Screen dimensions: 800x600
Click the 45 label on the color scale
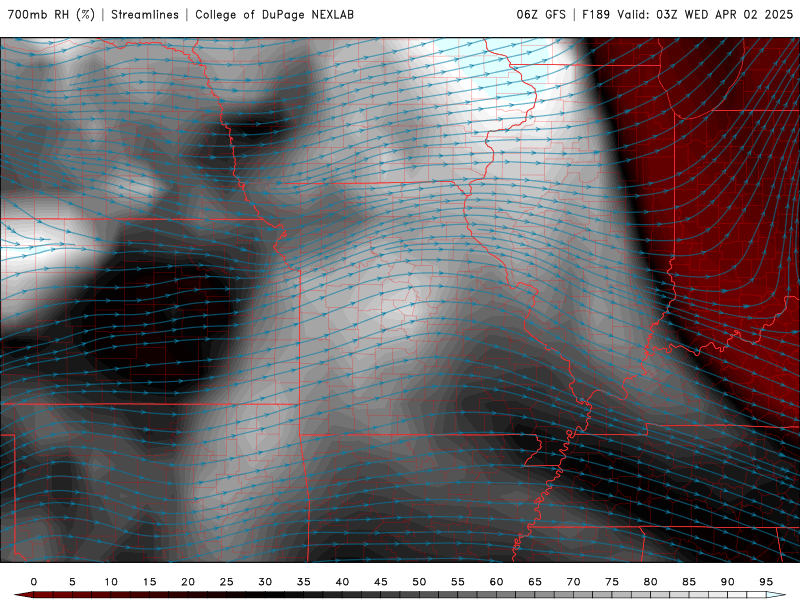pyautogui.click(x=381, y=582)
